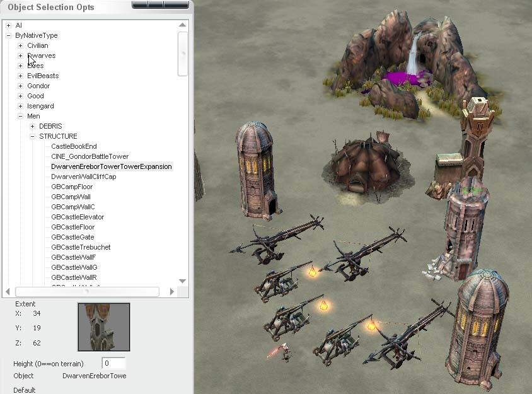This screenshot has width=532, height=394.
Task: Click the Men category label
Action: point(33,117)
